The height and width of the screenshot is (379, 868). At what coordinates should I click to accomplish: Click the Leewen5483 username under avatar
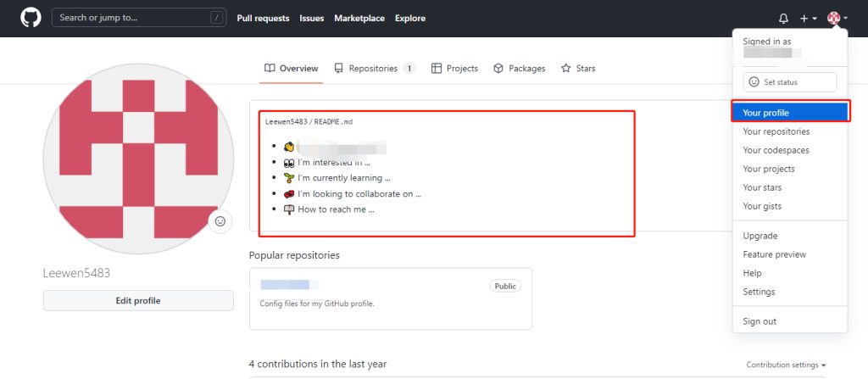click(x=76, y=273)
